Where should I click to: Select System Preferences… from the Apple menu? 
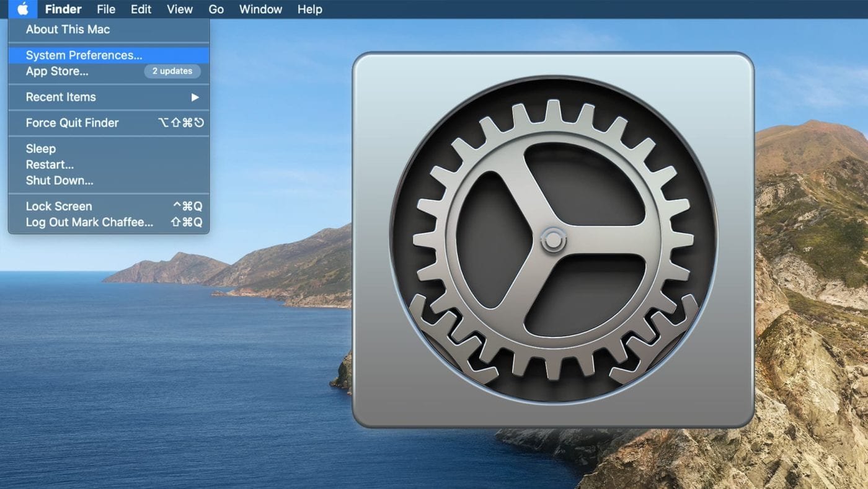click(x=84, y=55)
